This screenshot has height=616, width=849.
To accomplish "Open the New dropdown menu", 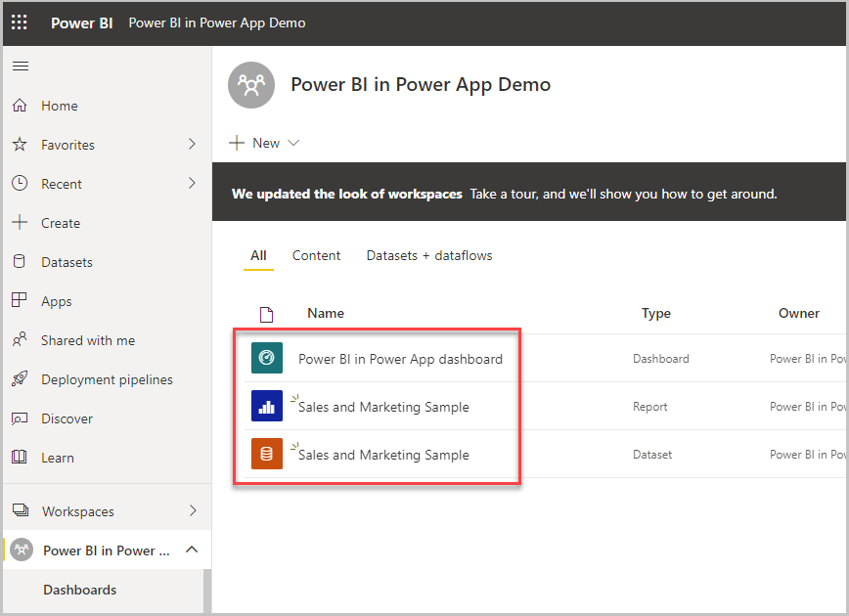I will click(265, 143).
